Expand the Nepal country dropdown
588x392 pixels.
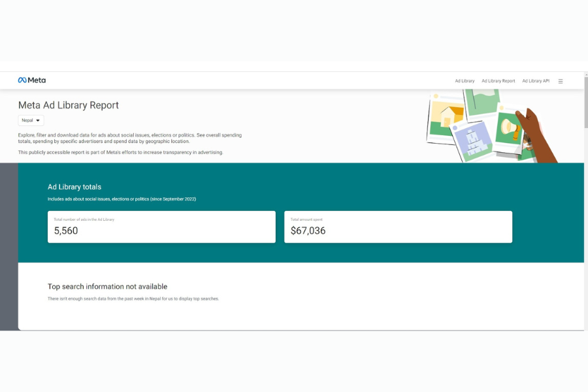(x=31, y=120)
